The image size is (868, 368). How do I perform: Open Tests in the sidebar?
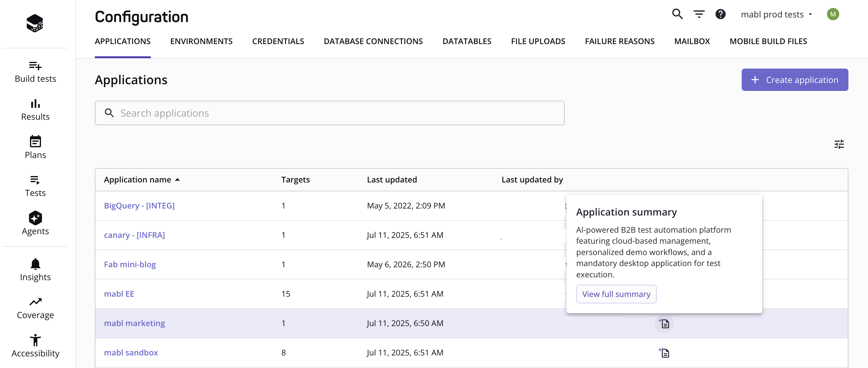(x=35, y=186)
